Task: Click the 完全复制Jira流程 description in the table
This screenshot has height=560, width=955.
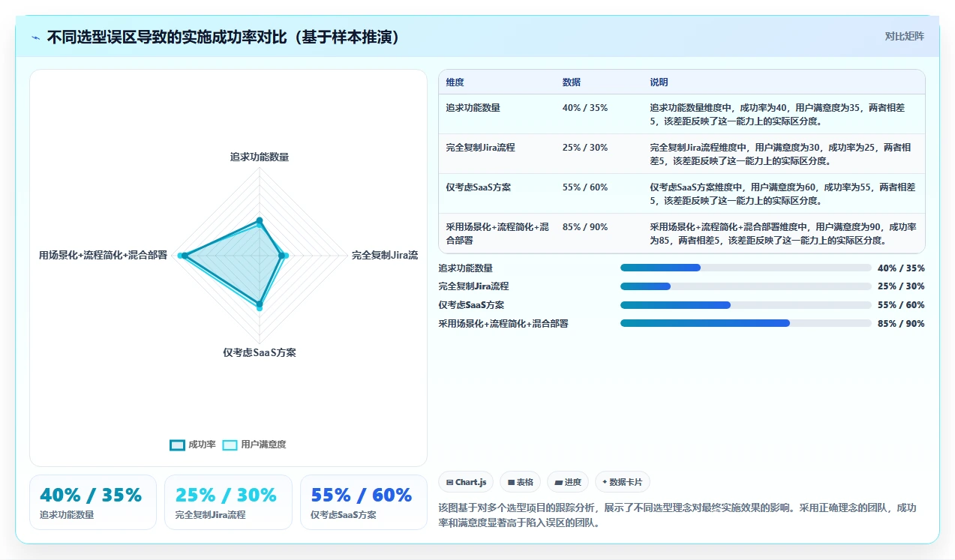Action: click(782, 154)
